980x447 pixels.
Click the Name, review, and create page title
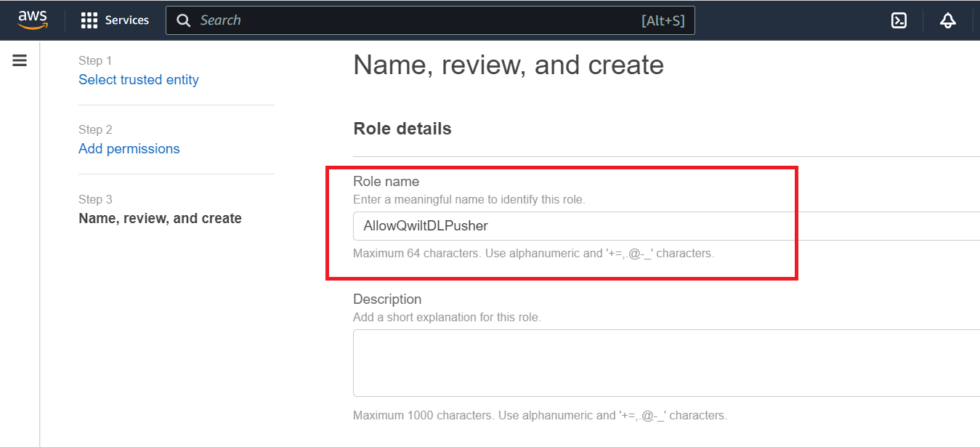(509, 65)
